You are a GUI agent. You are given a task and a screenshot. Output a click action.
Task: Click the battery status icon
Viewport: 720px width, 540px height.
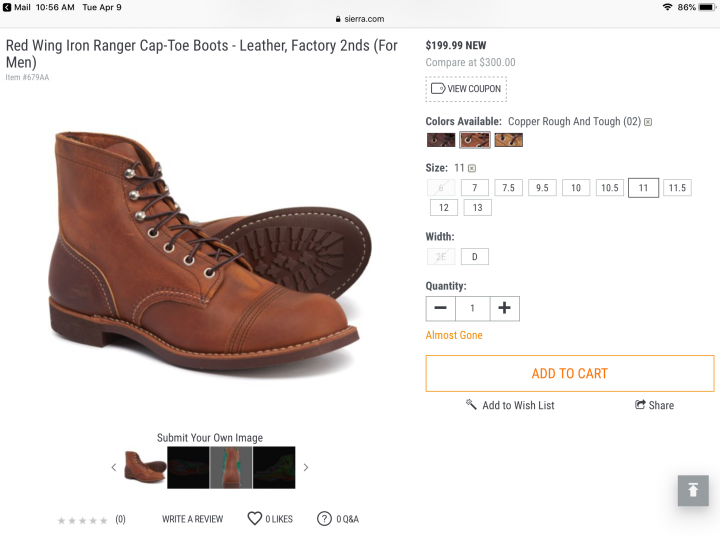tap(707, 7)
